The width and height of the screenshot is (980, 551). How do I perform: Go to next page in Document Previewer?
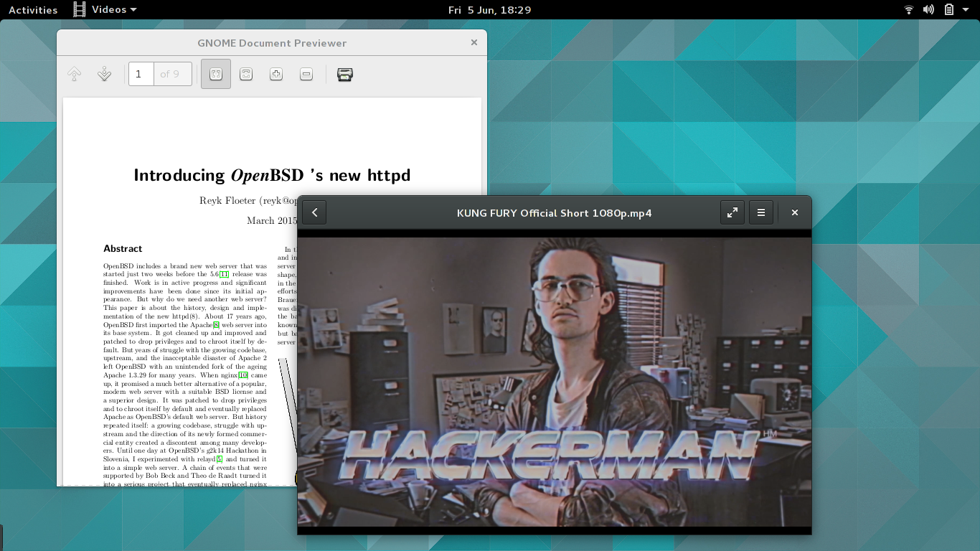click(x=104, y=74)
